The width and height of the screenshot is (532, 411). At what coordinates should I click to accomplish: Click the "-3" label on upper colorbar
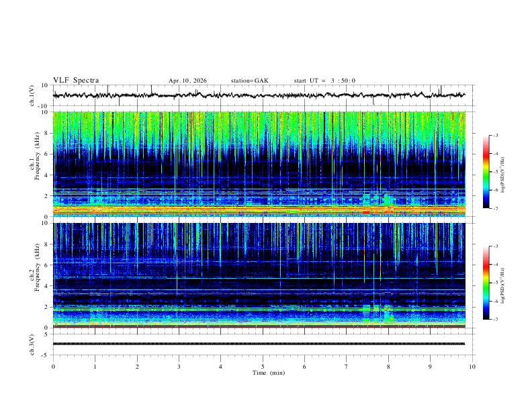[495, 135]
